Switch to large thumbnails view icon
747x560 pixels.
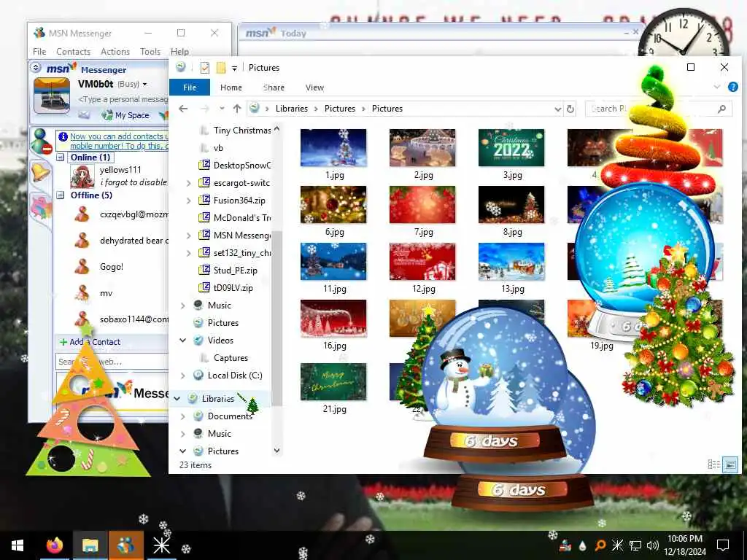pos(730,464)
